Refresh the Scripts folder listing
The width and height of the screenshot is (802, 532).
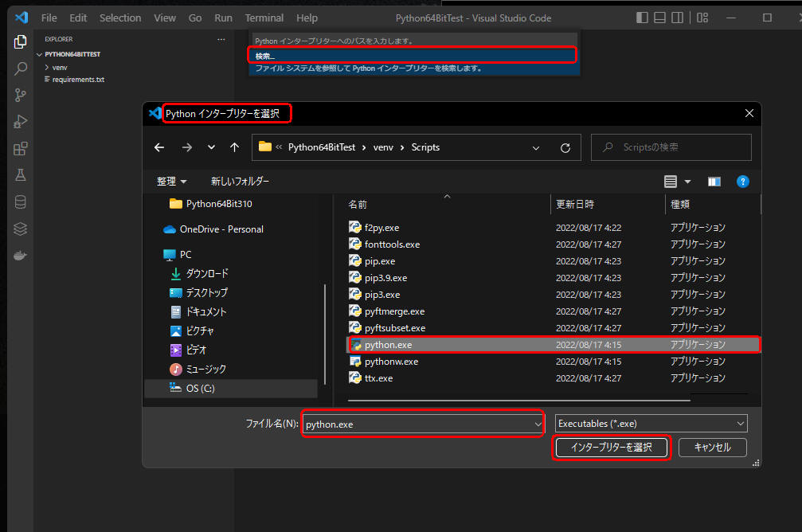point(565,148)
